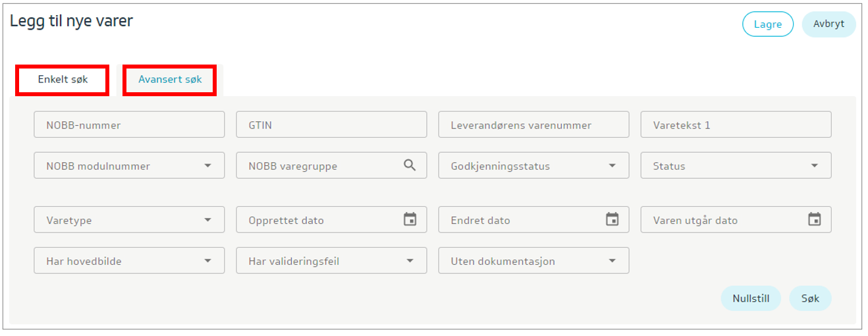Expand the NOBB modulnummer dropdown
Screen dimensions: 868x336
pos(207,166)
